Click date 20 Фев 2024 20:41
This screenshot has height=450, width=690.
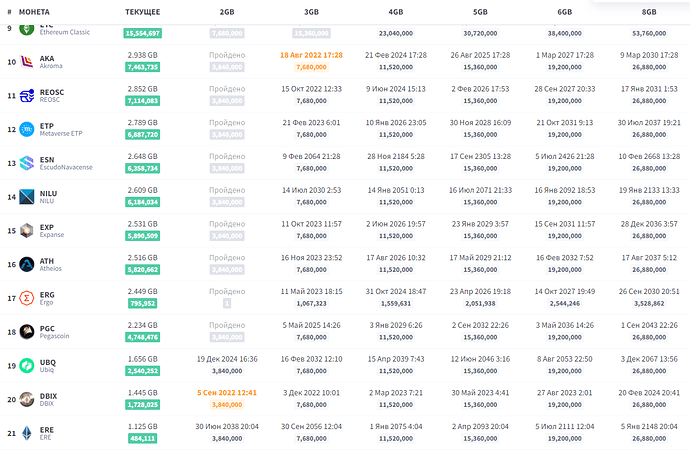(649, 392)
